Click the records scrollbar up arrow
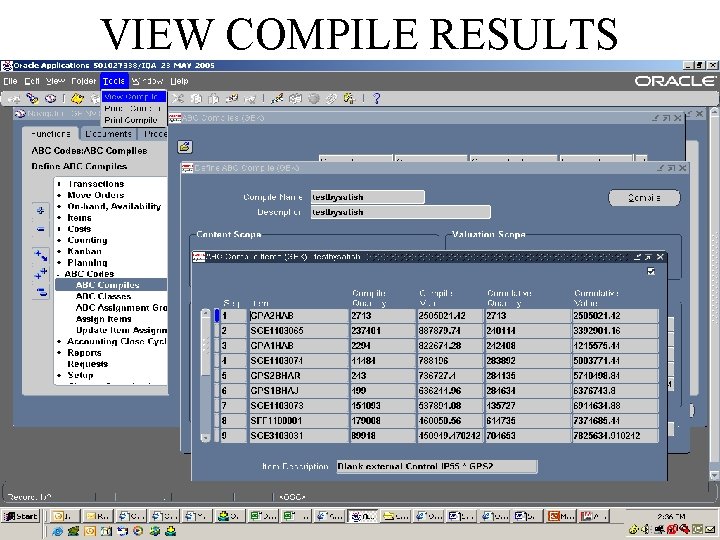This screenshot has width=720, height=540. click(x=205, y=314)
